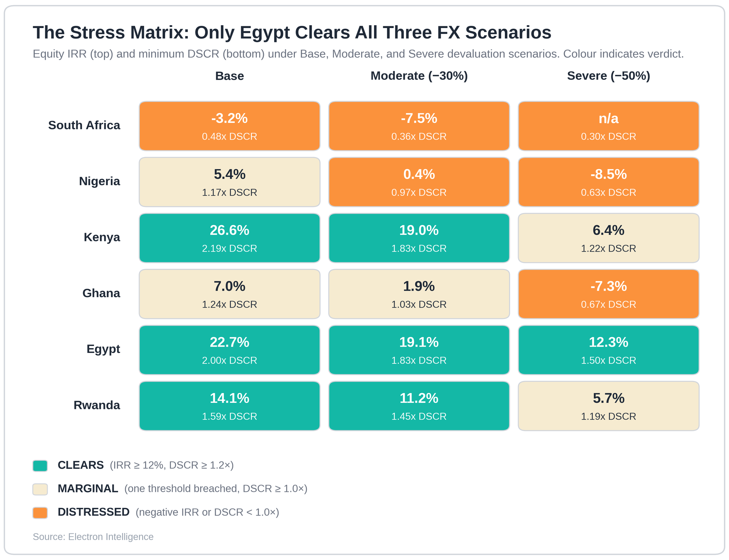The width and height of the screenshot is (729, 560).
Task: Click the Rwanda Severe cell showing 5.7%
Action: pyautogui.click(x=609, y=406)
